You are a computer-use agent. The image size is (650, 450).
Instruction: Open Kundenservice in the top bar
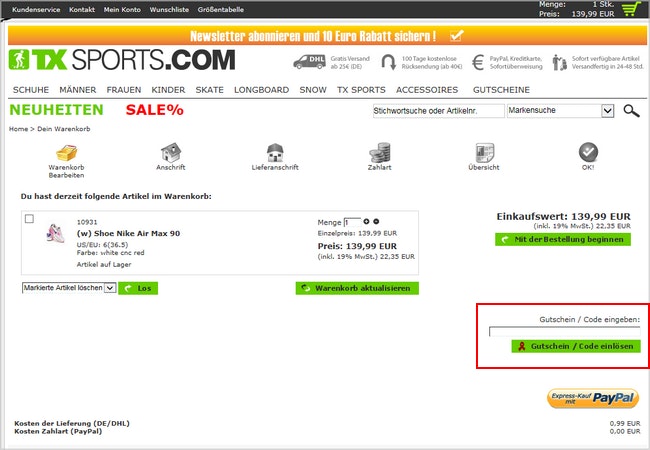point(36,10)
